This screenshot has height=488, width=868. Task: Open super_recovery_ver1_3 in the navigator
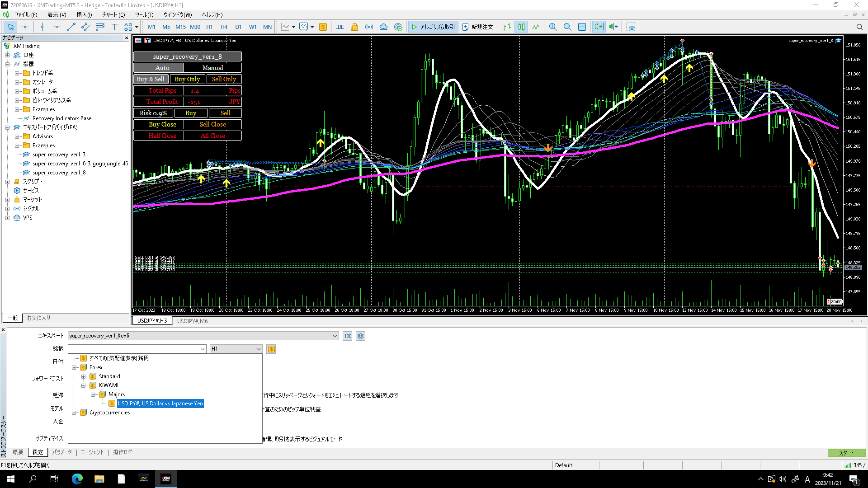(x=59, y=155)
